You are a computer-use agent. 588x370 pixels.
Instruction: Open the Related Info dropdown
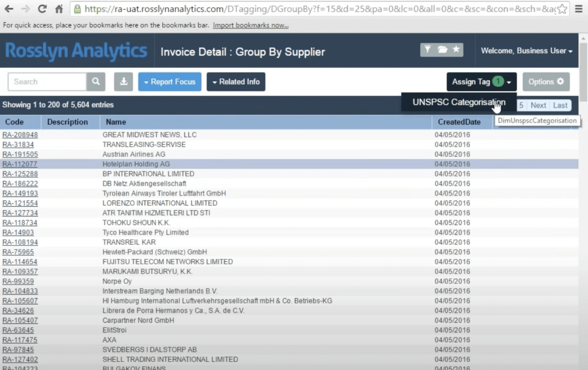(x=236, y=82)
